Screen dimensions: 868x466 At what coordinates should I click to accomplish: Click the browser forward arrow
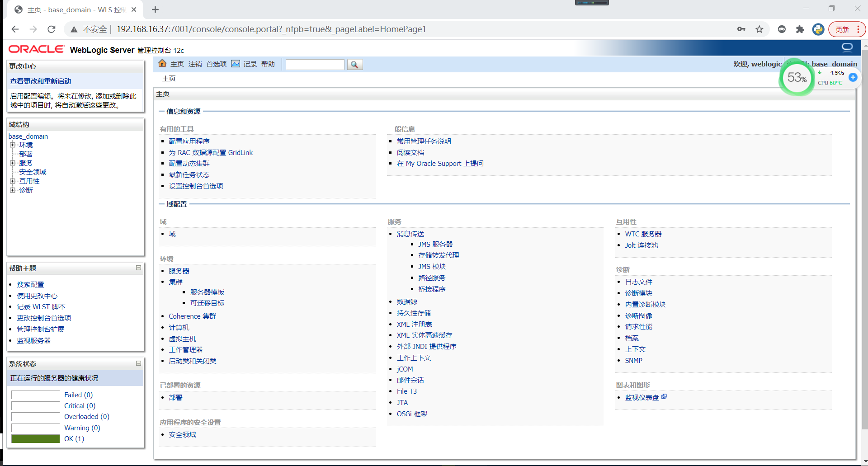(x=33, y=29)
